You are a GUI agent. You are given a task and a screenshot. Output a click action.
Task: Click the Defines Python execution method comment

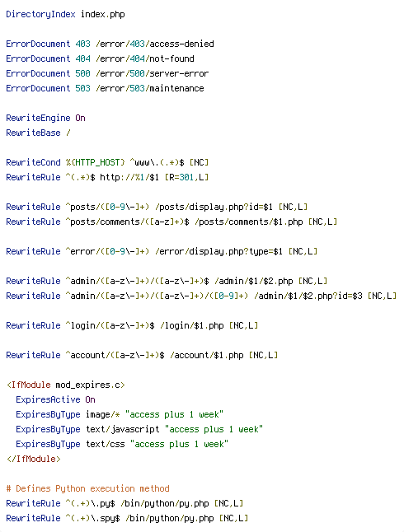click(87, 488)
